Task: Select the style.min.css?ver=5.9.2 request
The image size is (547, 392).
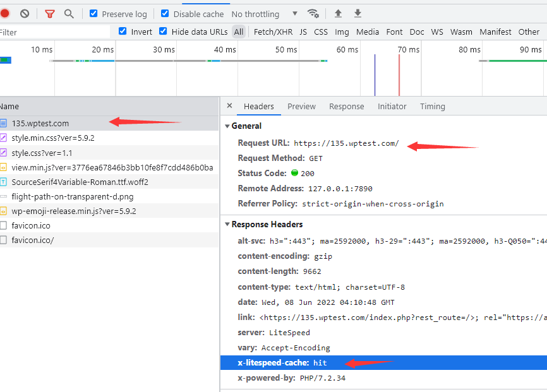Action: (x=52, y=138)
